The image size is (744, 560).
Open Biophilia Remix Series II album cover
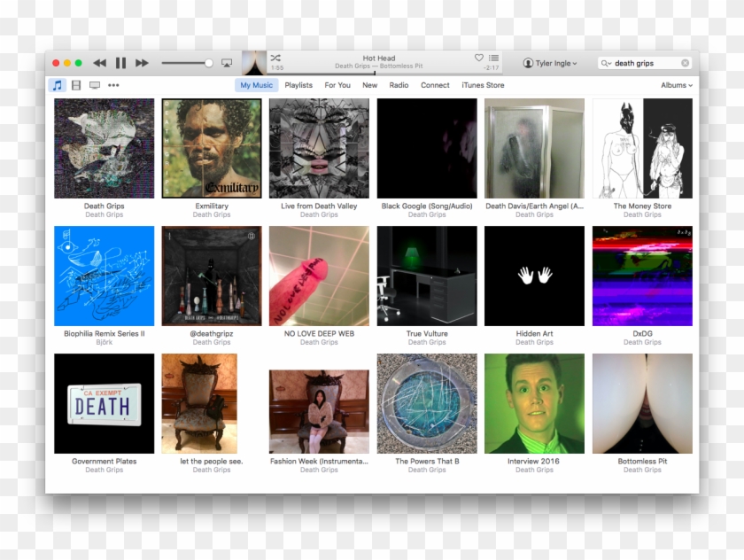tap(104, 276)
